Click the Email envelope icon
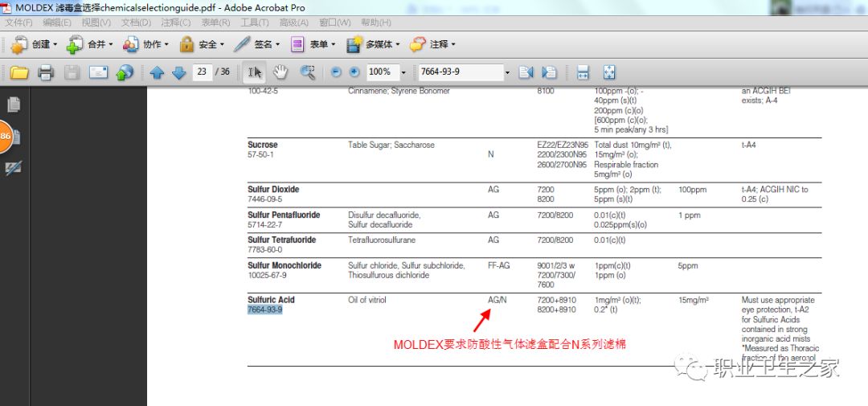The image size is (868, 406). [x=99, y=72]
